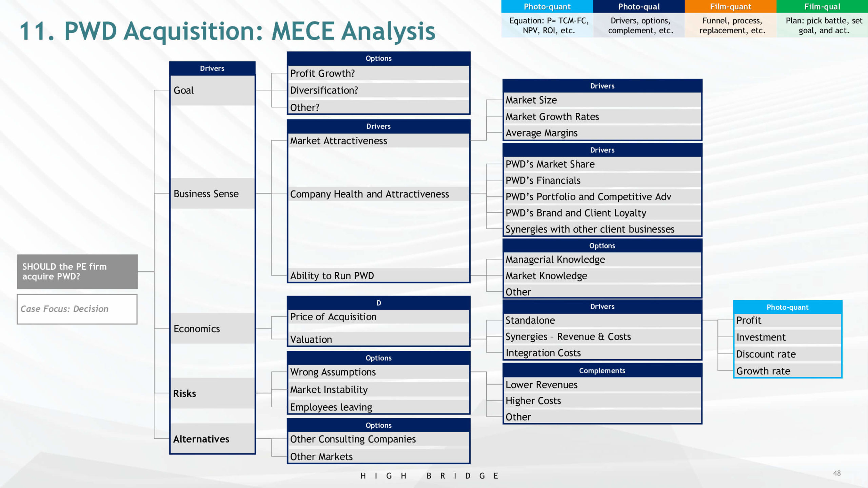Select the 'Film-qual' green legend header

(x=822, y=6)
